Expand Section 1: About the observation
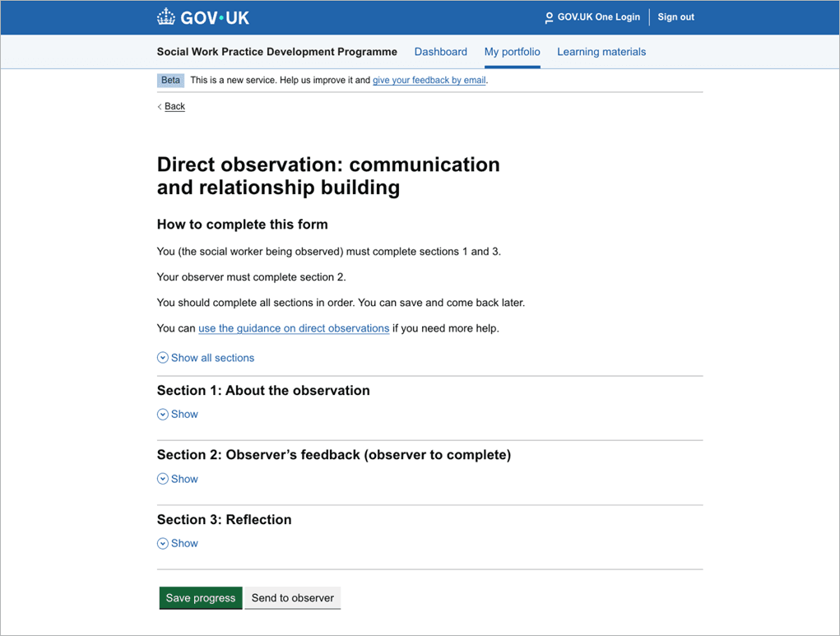Screen dimensions: 840x636 (263, 391)
